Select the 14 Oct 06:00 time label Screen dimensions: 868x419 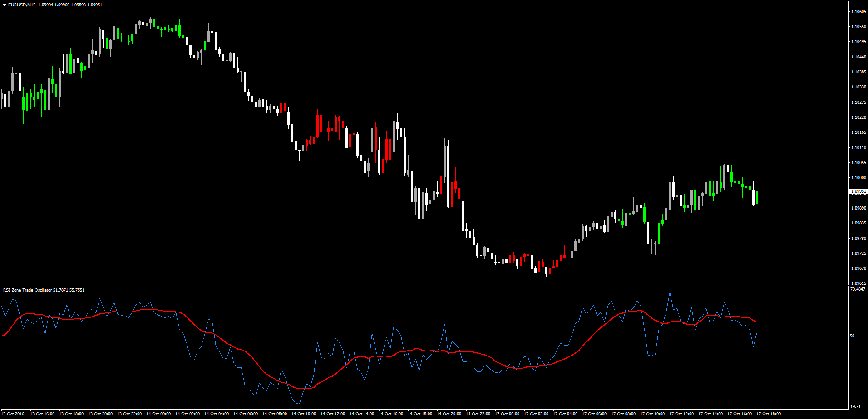[246, 414]
